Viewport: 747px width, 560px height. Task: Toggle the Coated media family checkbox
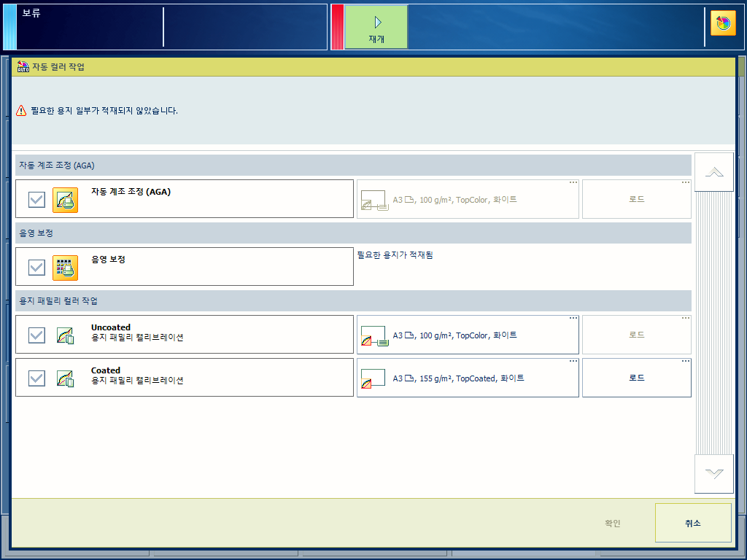36,378
